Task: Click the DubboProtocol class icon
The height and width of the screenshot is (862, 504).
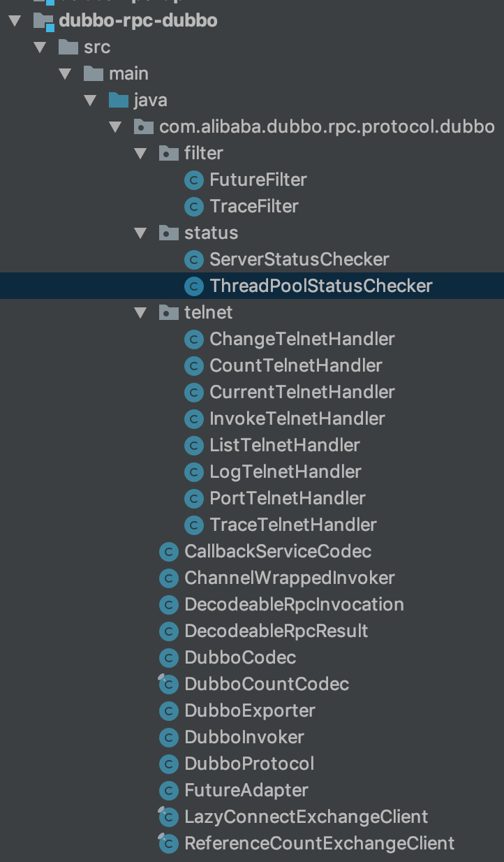Action: pyautogui.click(x=168, y=764)
